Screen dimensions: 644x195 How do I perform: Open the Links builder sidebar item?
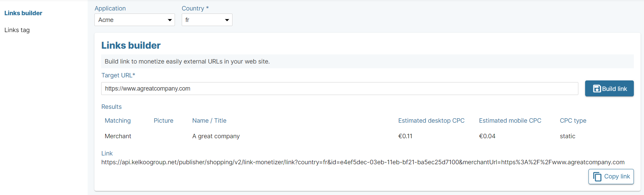coord(23,13)
